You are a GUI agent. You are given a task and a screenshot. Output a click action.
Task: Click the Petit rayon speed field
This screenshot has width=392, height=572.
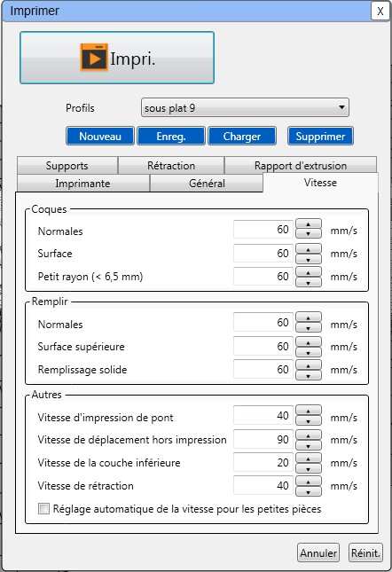263,276
